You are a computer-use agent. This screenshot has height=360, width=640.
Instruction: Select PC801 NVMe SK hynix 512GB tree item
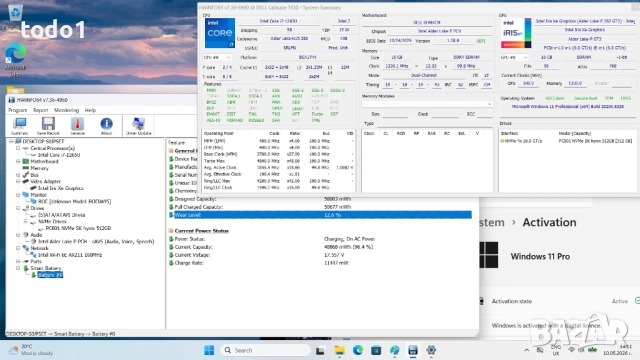tap(78, 228)
